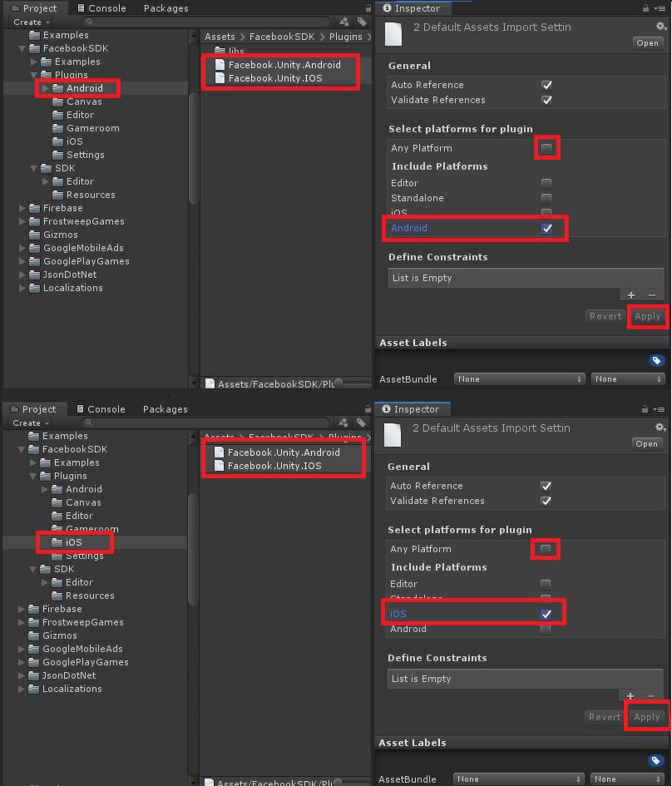Click the upper Project panel's Search by Label icon

pos(362,22)
